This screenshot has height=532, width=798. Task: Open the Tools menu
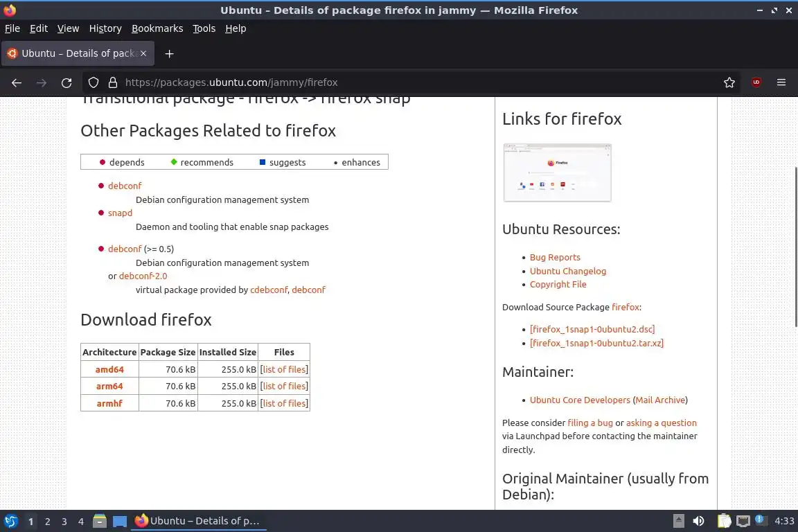[204, 28]
